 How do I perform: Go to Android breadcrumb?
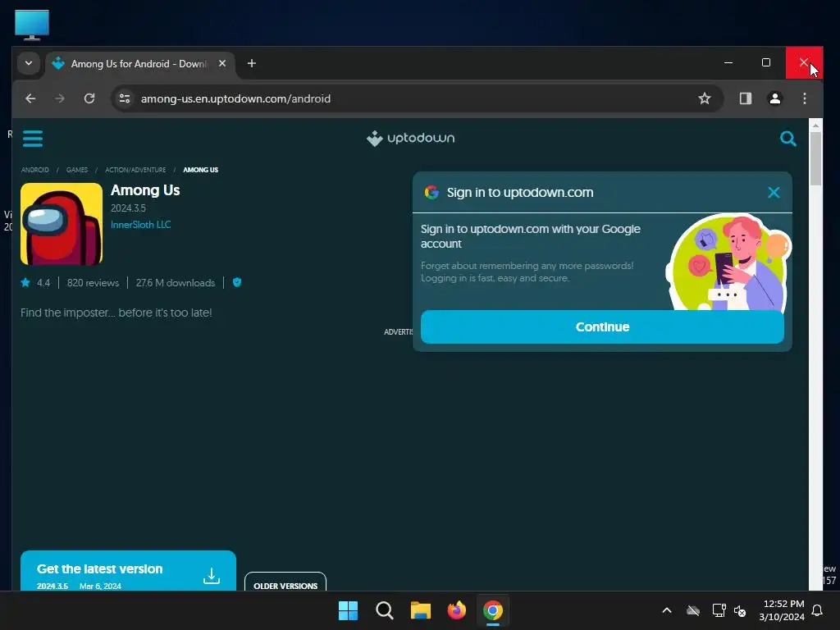pos(34,170)
